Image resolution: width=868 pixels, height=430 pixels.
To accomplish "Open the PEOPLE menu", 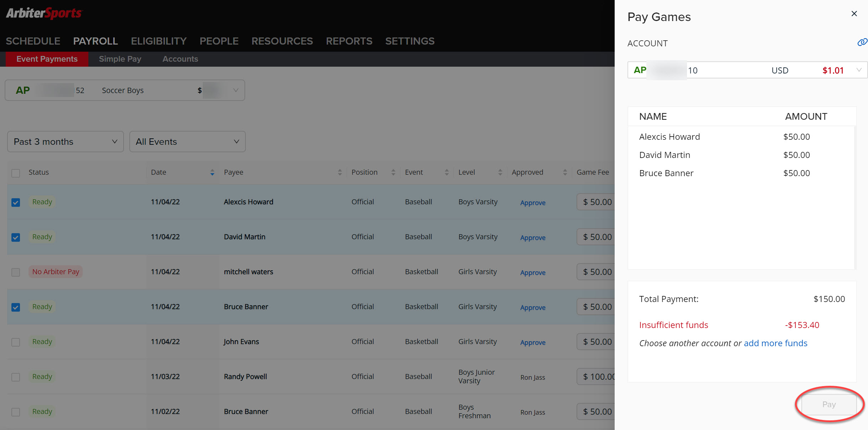I will point(219,41).
